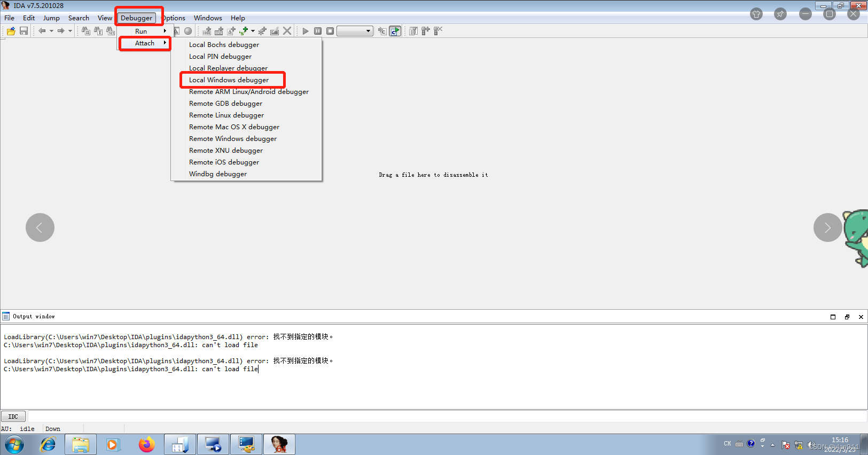This screenshot has width=868, height=455.
Task: Click the green plus 's' icon
Action: (244, 31)
